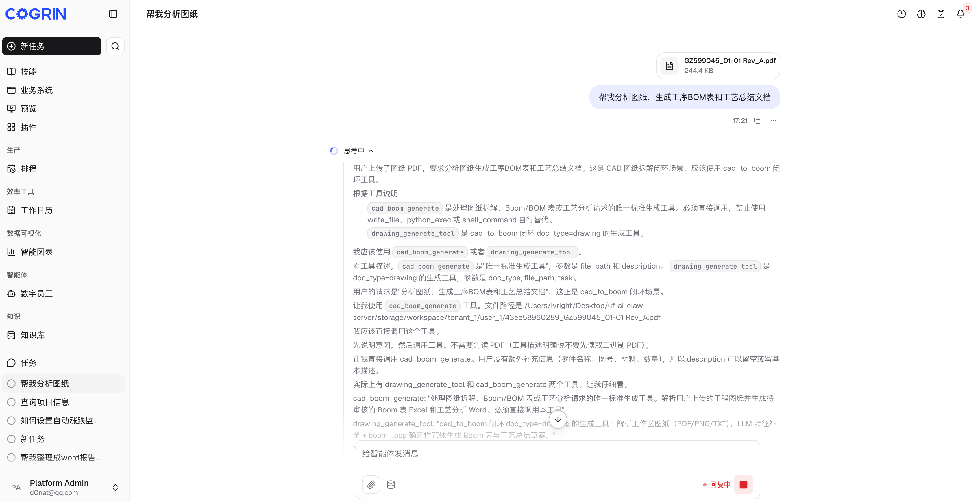Image resolution: width=980 pixels, height=502 pixels.
Task: Select task 帮我分析图纸
Action: click(x=63, y=384)
